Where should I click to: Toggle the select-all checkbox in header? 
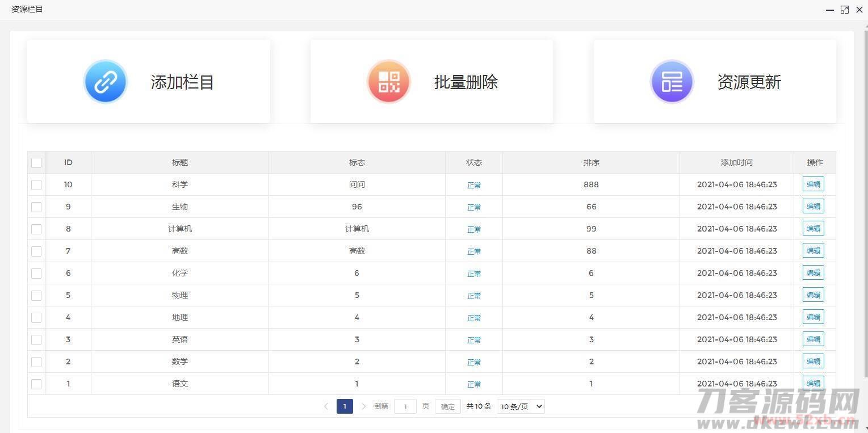click(36, 163)
